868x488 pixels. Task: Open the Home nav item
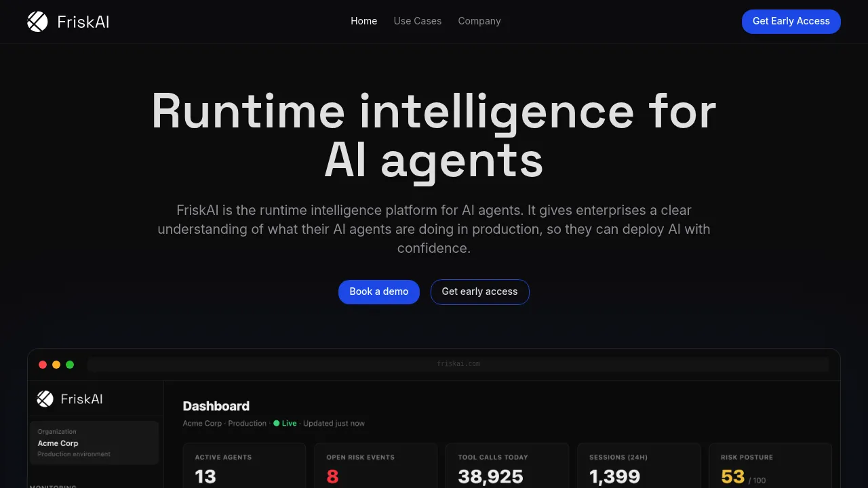363,21
